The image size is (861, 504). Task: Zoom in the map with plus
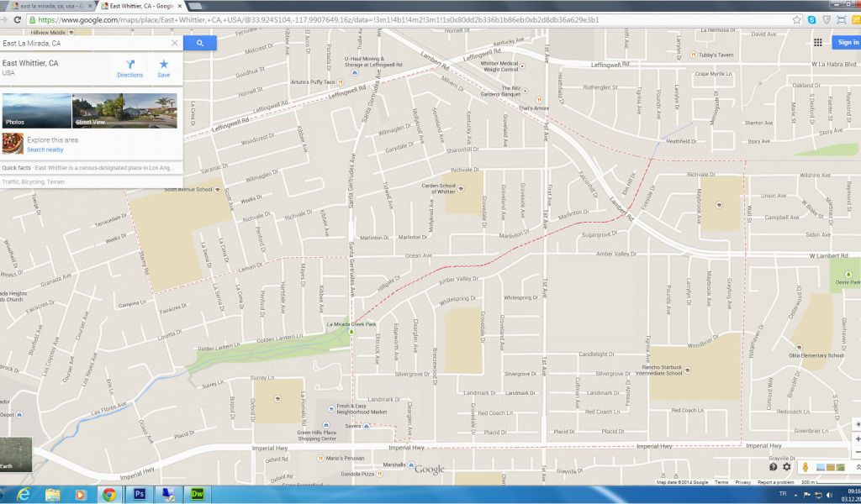tap(857, 439)
